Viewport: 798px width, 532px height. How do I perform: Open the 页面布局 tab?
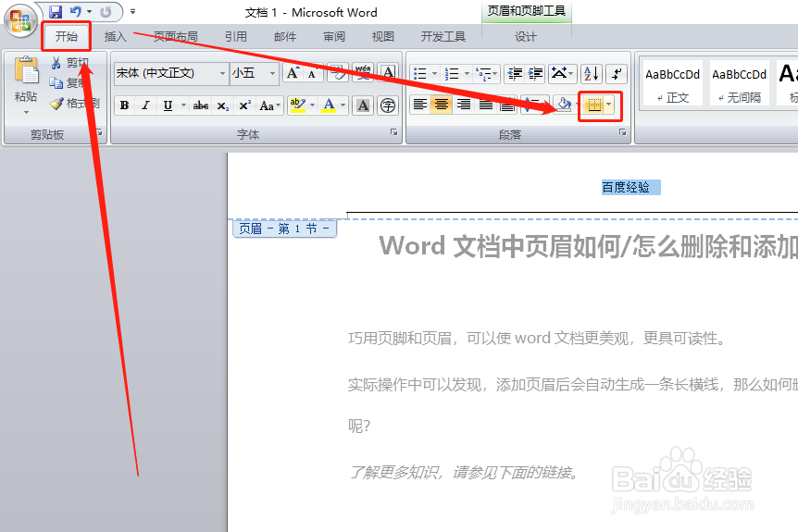click(176, 37)
